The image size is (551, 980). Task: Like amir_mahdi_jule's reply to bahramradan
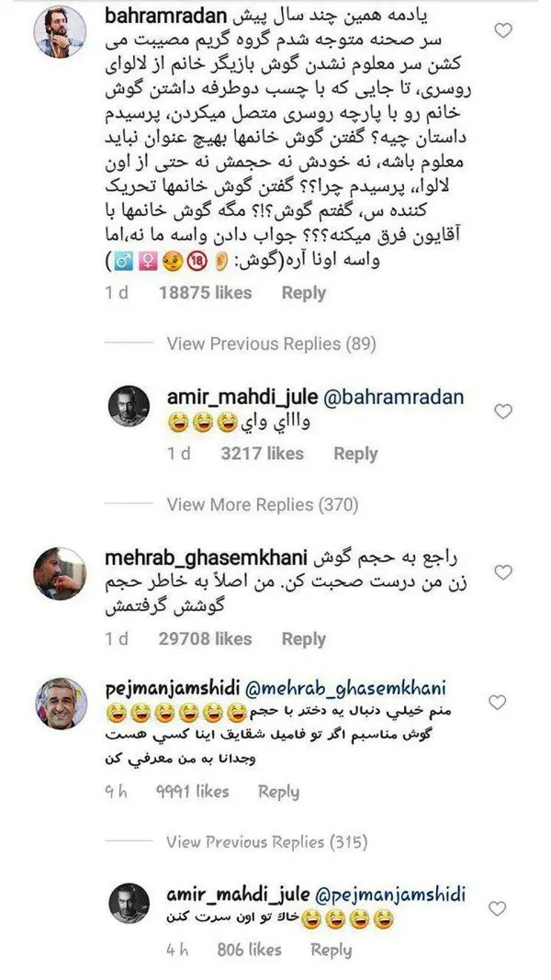tap(503, 411)
